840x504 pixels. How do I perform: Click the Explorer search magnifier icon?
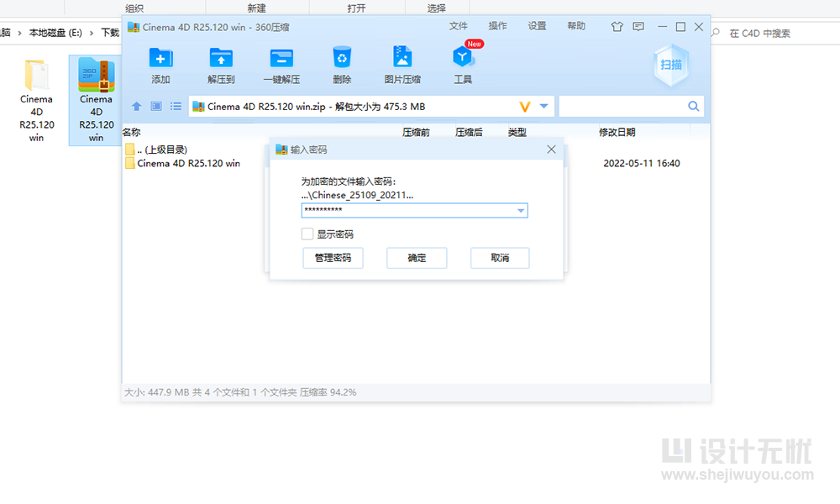(716, 33)
